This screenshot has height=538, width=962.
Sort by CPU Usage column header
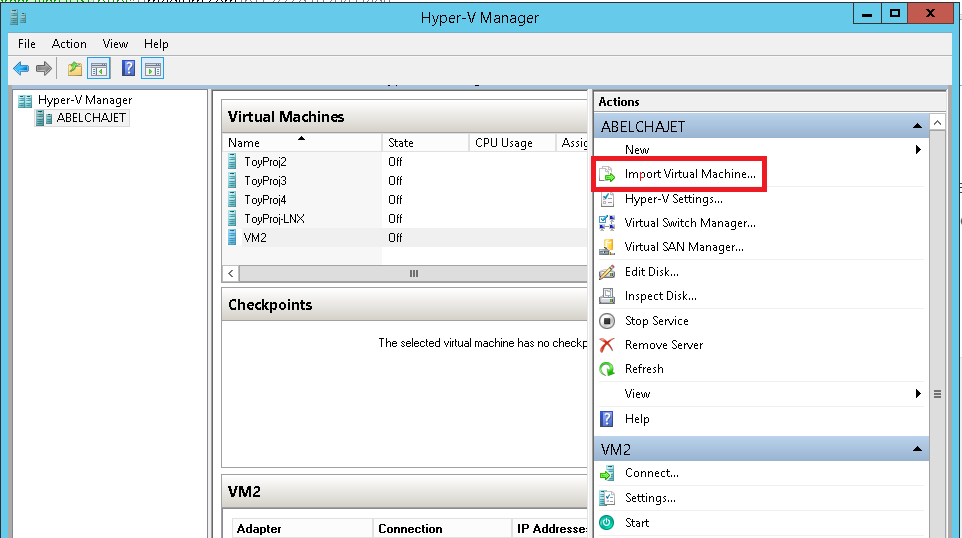coord(512,142)
